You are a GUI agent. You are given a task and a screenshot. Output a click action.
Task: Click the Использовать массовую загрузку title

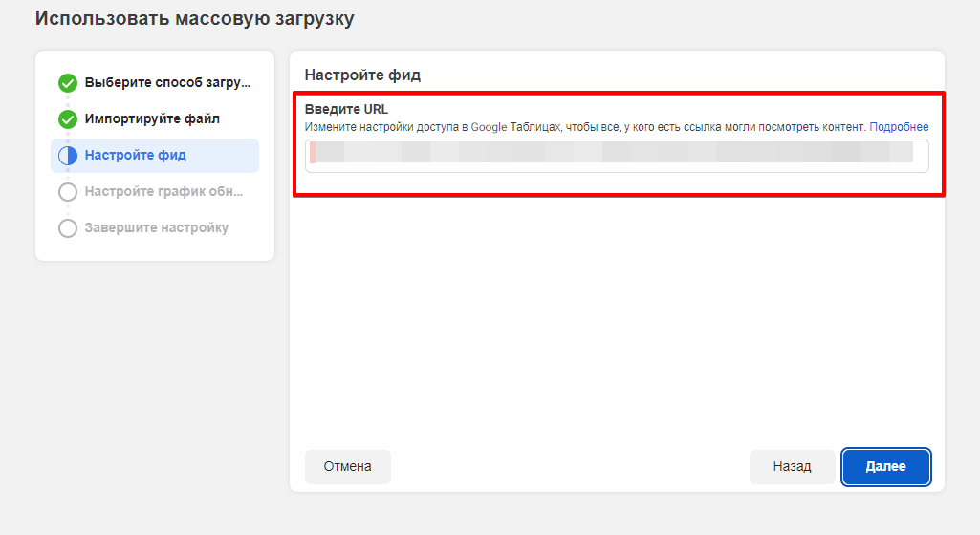click(x=194, y=18)
